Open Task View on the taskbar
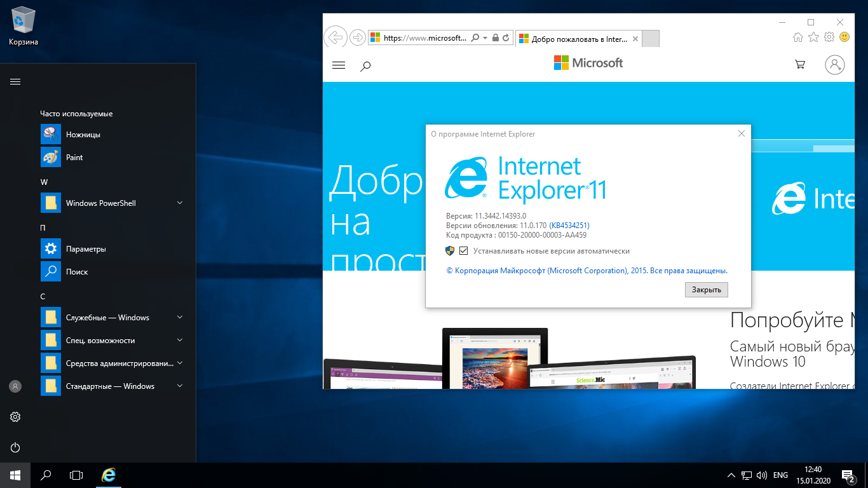The width and height of the screenshot is (868, 488). [76, 475]
